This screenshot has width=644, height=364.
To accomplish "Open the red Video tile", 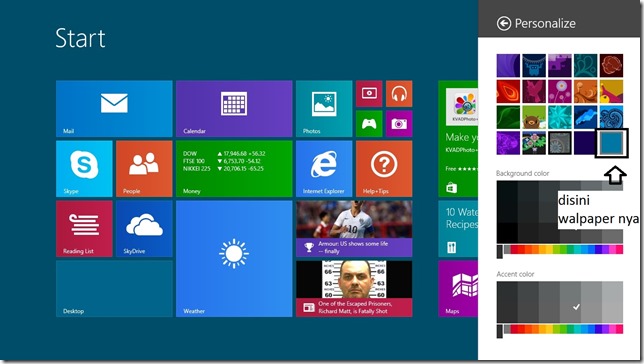I will pyautogui.click(x=369, y=94).
